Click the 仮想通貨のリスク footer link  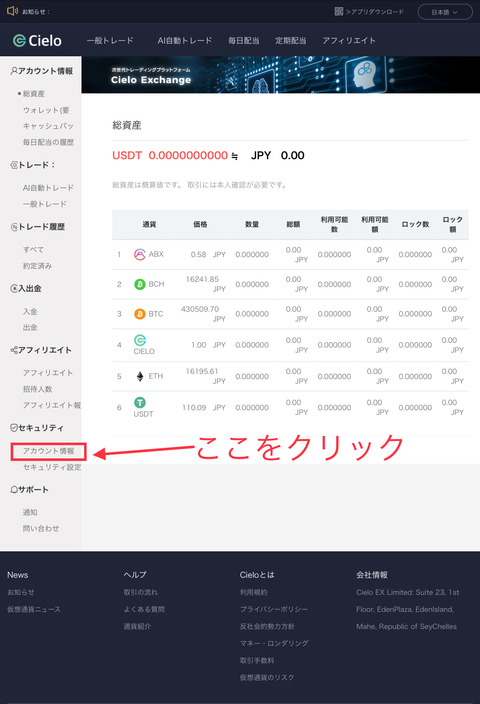coord(267,678)
